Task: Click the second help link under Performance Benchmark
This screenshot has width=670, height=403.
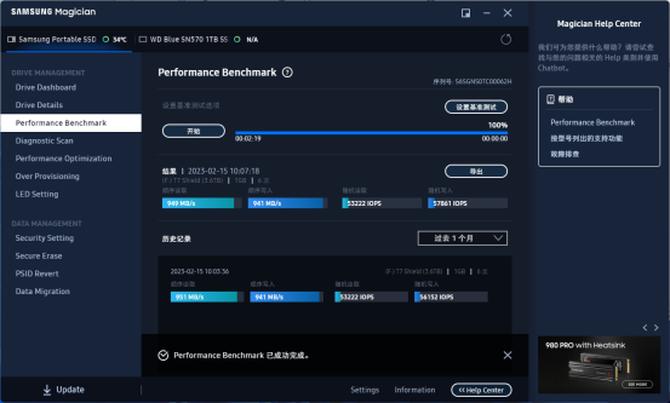Action: (586, 138)
